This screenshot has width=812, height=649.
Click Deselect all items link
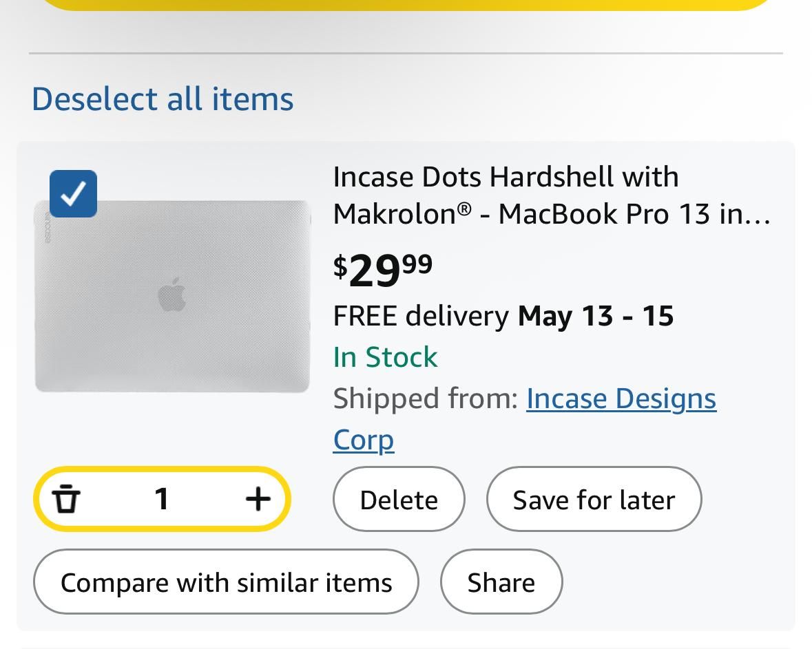tap(163, 98)
